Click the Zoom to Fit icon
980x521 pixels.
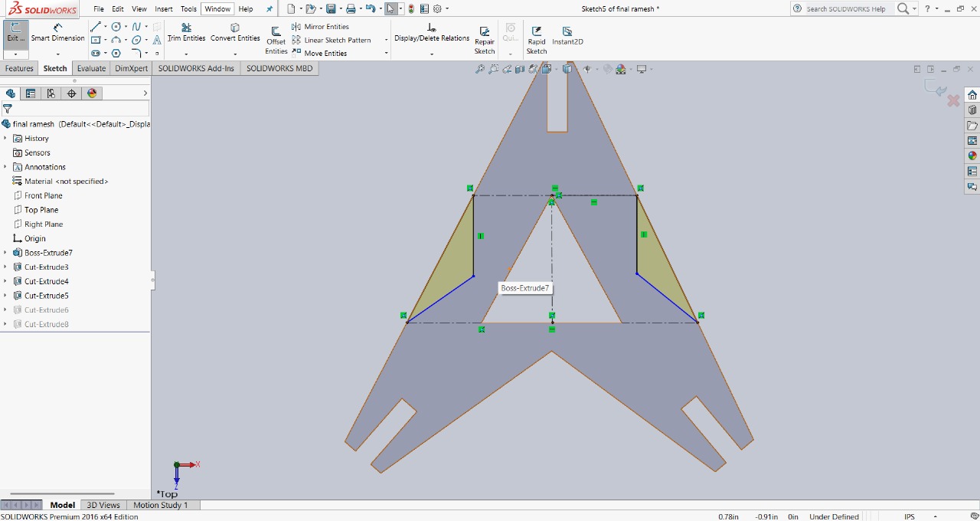click(480, 69)
